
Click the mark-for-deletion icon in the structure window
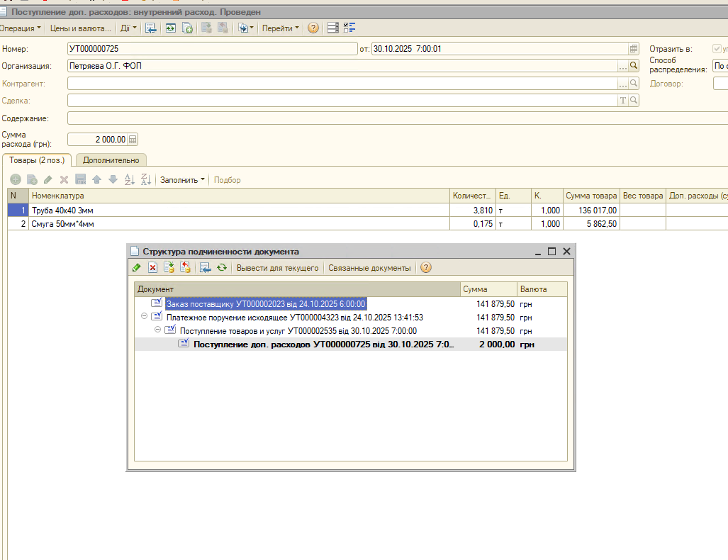[152, 268]
